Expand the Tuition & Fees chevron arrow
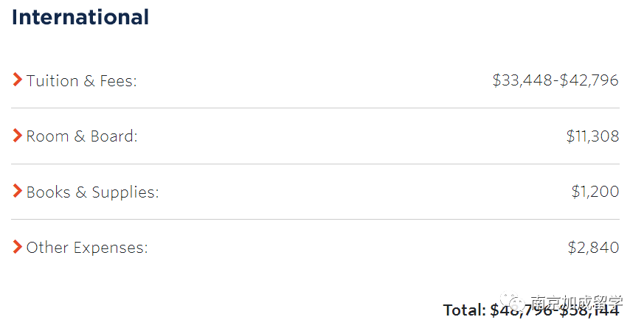The width and height of the screenshot is (644, 331). tap(17, 80)
